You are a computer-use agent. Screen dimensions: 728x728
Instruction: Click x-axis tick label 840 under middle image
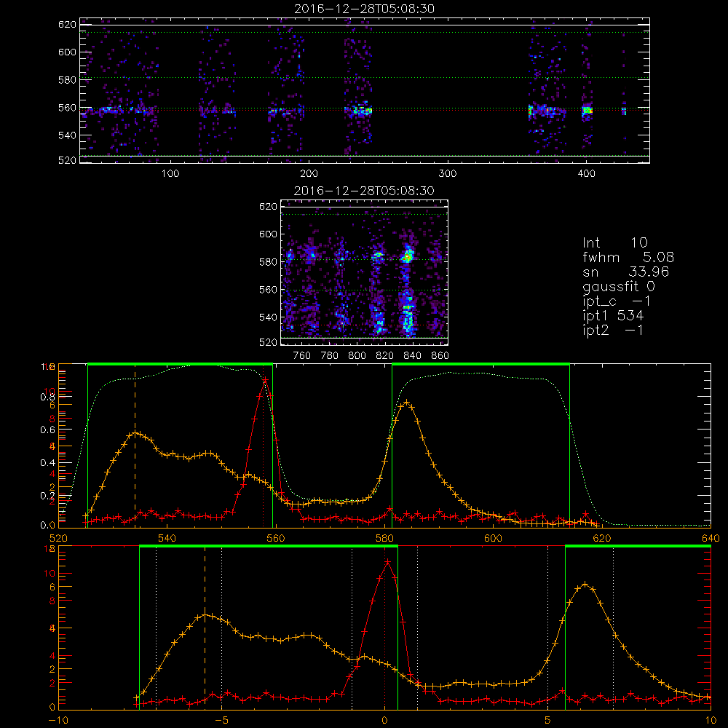click(412, 356)
